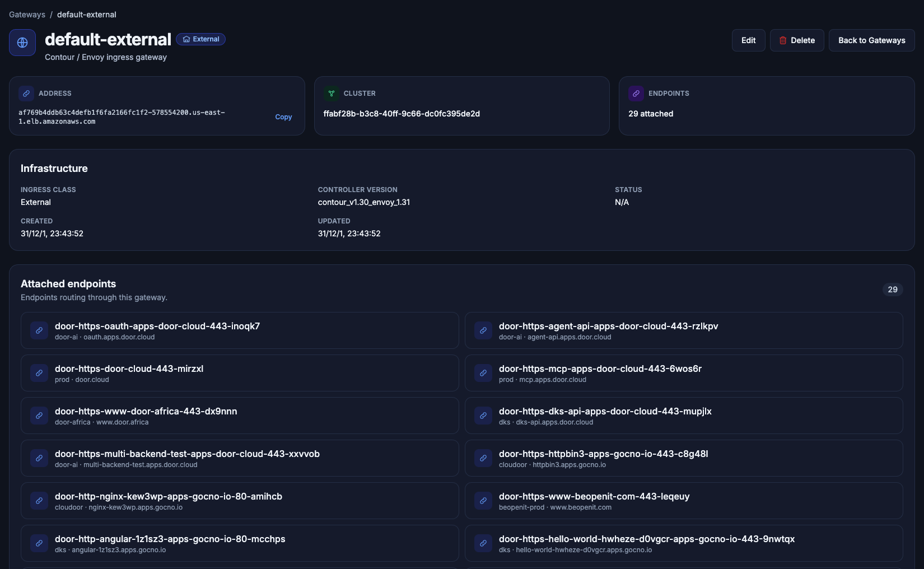This screenshot has height=569, width=924.
Task: Click the controller version contour_v1.30_envoy_1.31
Action: (364, 202)
